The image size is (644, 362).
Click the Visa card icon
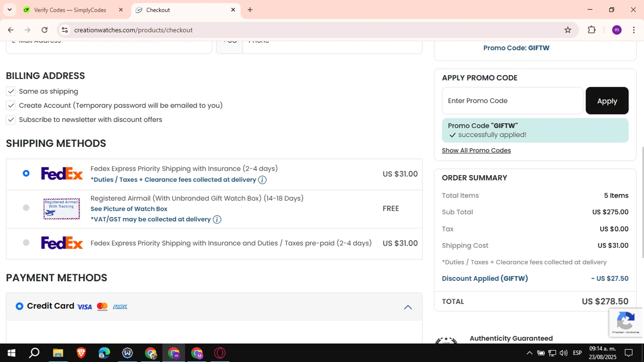85,307
